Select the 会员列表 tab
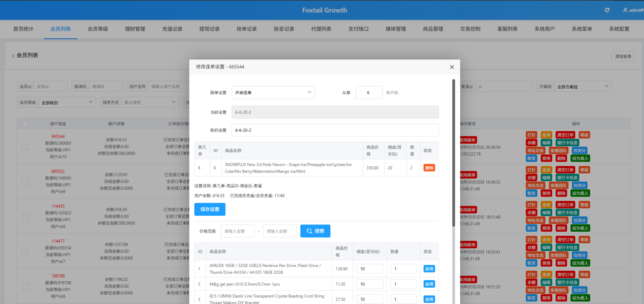The image size is (644, 304). [61, 29]
